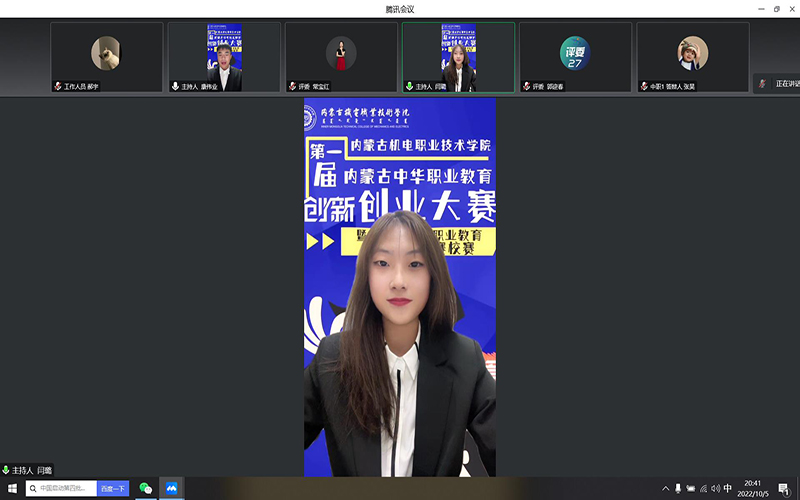Toggle the Chinese input method indicator
Image resolution: width=800 pixels, height=500 pixels.
(728, 488)
